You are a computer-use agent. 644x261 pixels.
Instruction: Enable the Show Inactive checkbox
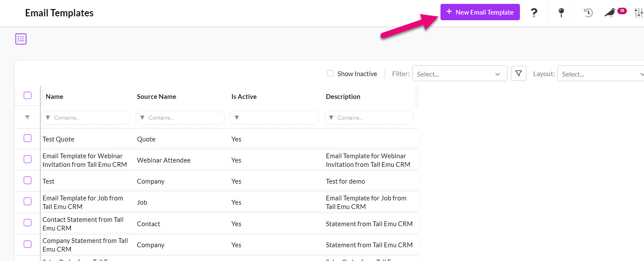point(330,74)
